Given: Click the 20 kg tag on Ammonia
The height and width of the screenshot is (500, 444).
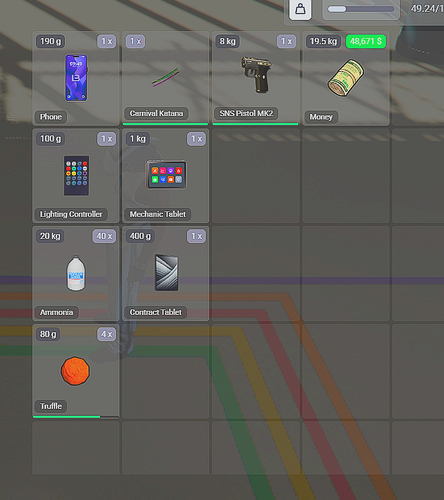Looking at the screenshot, I should click(50, 236).
